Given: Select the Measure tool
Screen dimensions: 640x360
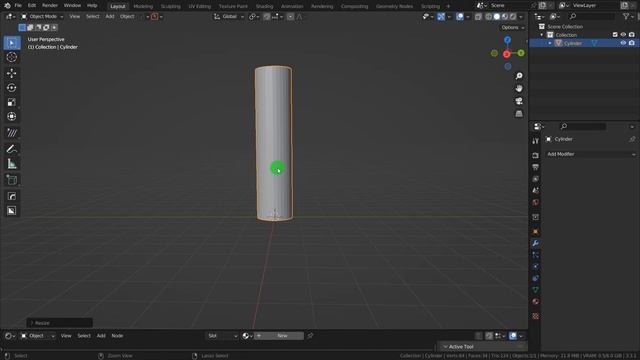Looking at the screenshot, I should pos(11,164).
